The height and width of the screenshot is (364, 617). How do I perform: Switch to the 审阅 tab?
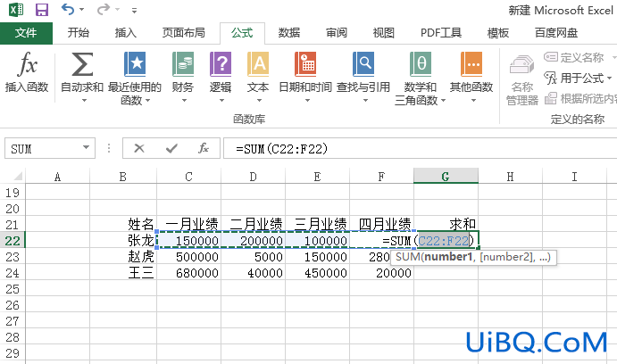(x=337, y=33)
